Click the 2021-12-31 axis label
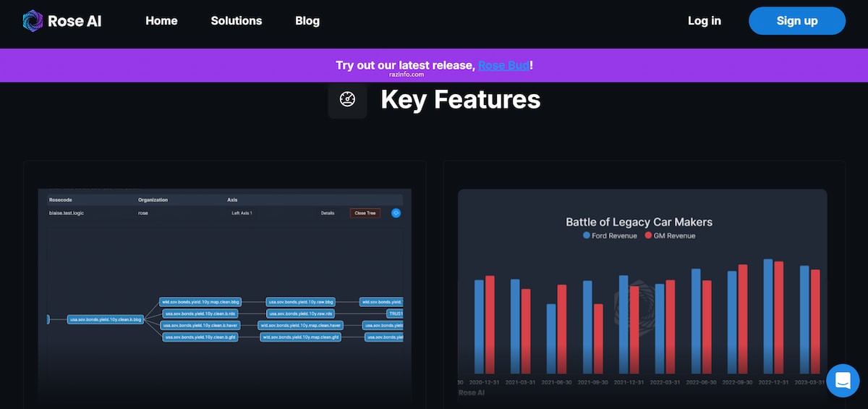Viewport: 868px width, 409px height. click(629, 381)
